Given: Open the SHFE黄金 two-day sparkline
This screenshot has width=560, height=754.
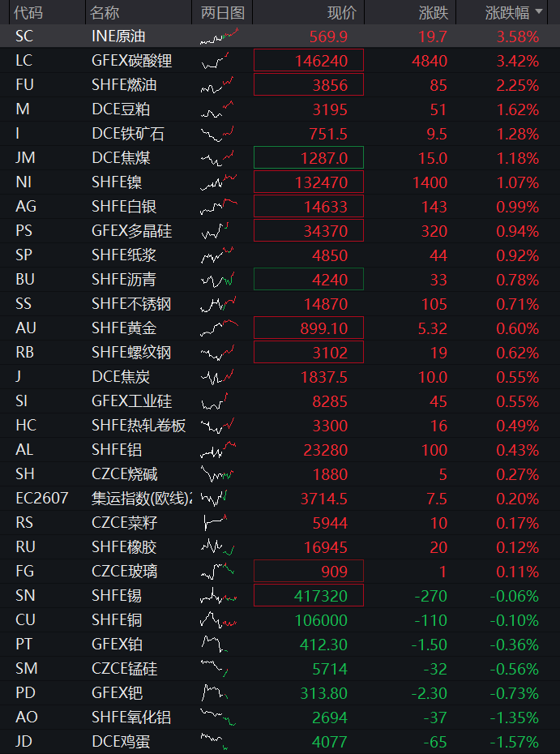Looking at the screenshot, I should tap(219, 328).
